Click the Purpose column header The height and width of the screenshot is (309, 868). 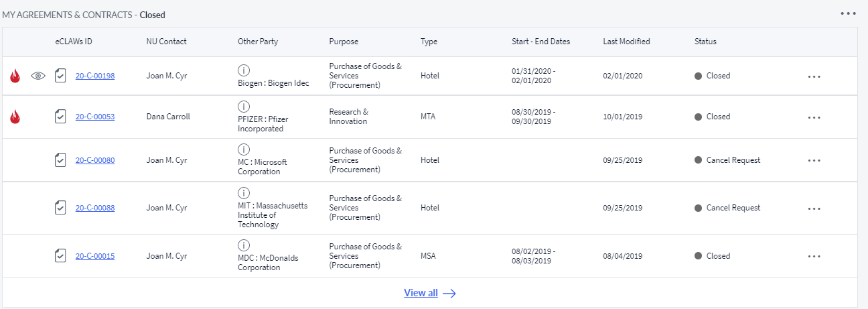[344, 42]
